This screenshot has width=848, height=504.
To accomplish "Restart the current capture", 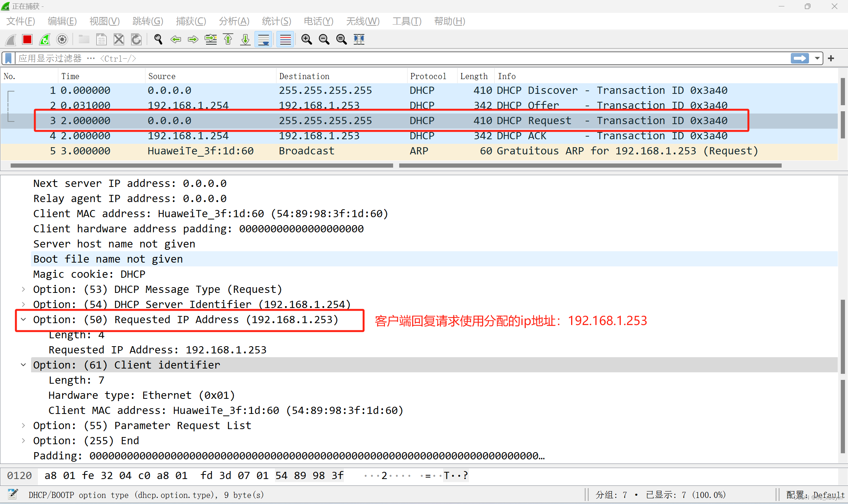I will point(45,39).
